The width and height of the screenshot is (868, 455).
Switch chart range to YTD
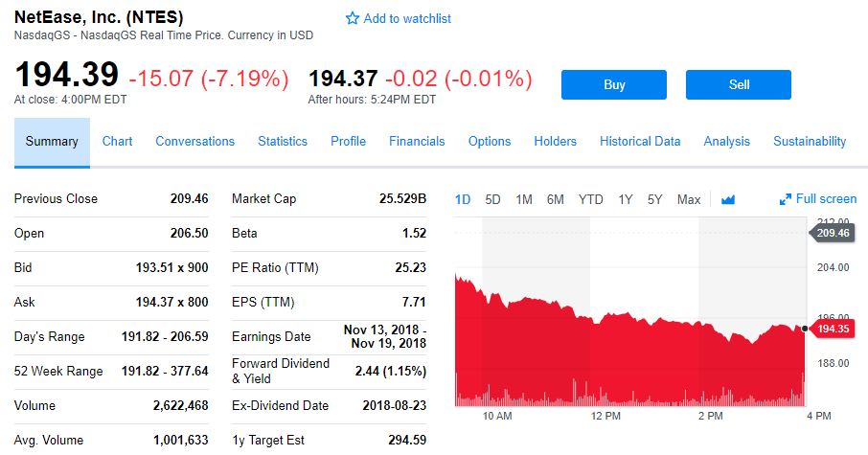(591, 199)
